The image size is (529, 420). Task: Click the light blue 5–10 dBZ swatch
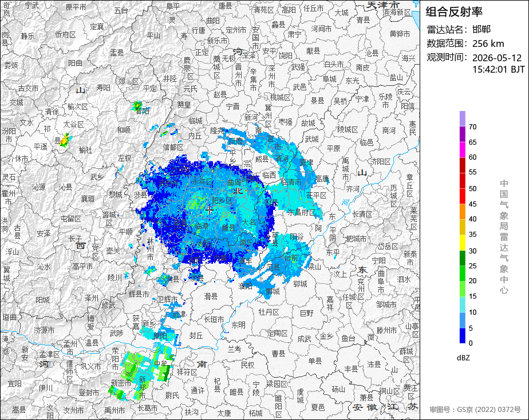click(x=462, y=320)
